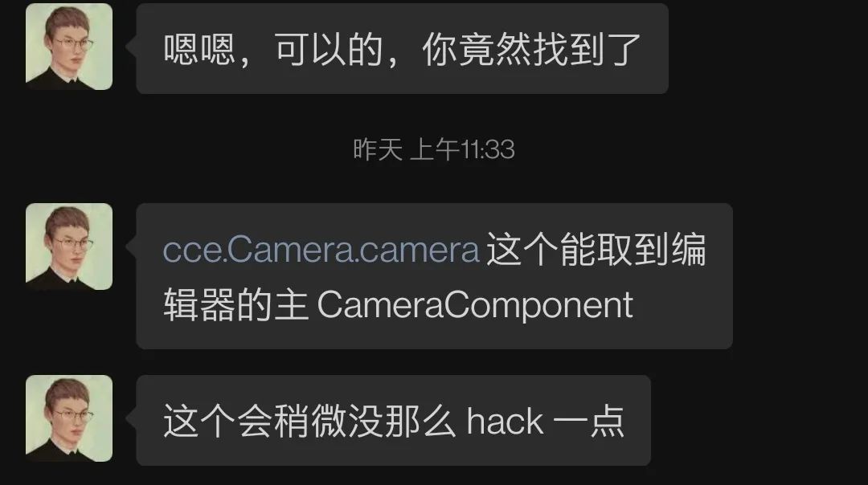Click the 嗯嗯 text in the first message
This screenshot has height=485, width=868.
(x=199, y=49)
